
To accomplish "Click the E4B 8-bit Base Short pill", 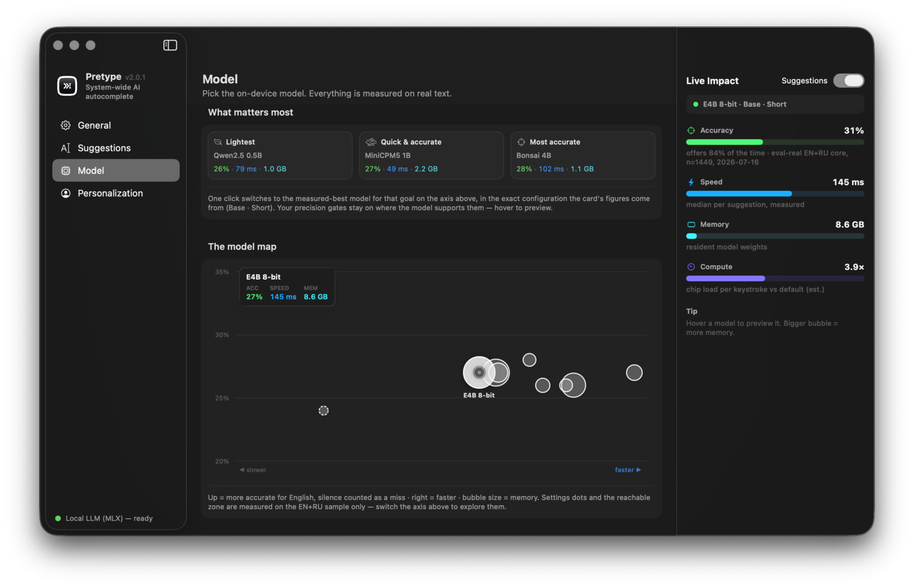I will click(775, 104).
